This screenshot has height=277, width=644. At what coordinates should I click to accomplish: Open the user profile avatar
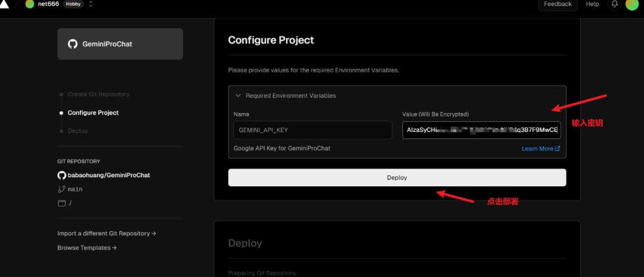coord(632,4)
